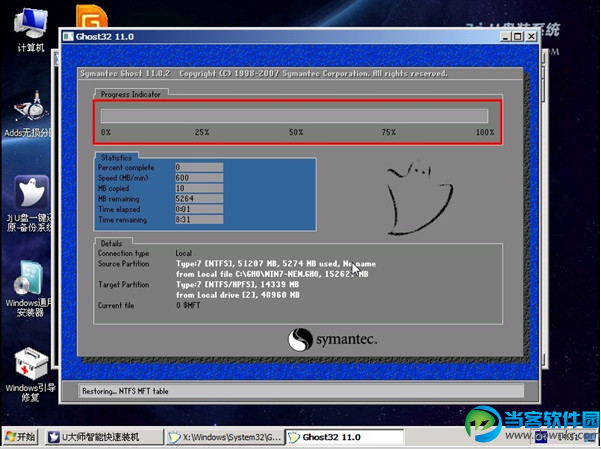Click the Progress Indicator tab label
The image size is (601, 449).
point(131,93)
